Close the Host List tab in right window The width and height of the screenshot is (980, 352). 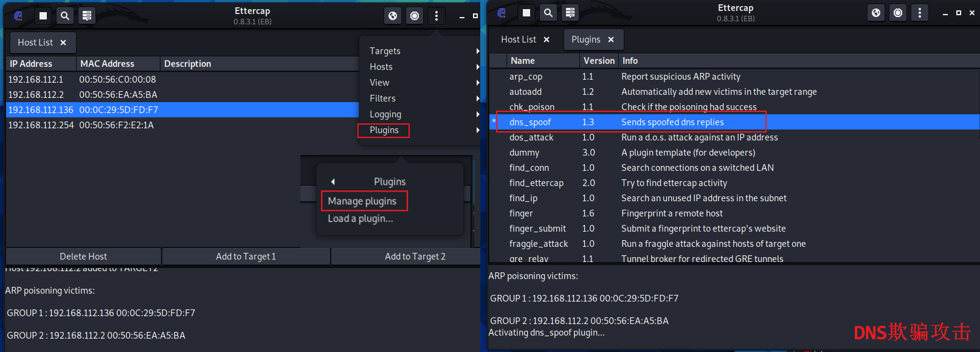click(x=547, y=40)
